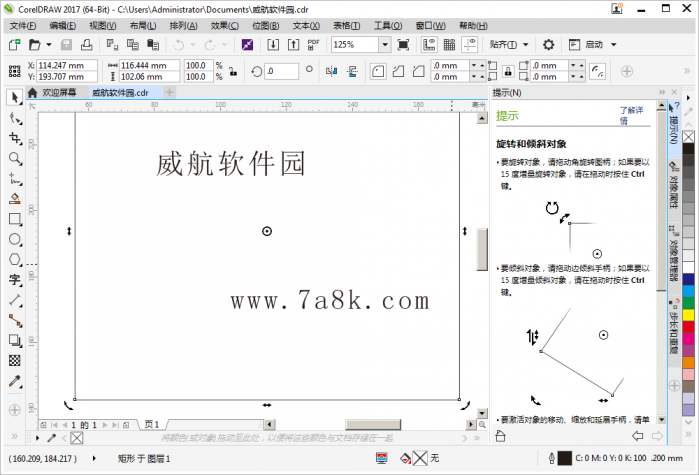Expand the redo history dropdown
This screenshot has height=475, width=699.
[x=224, y=45]
